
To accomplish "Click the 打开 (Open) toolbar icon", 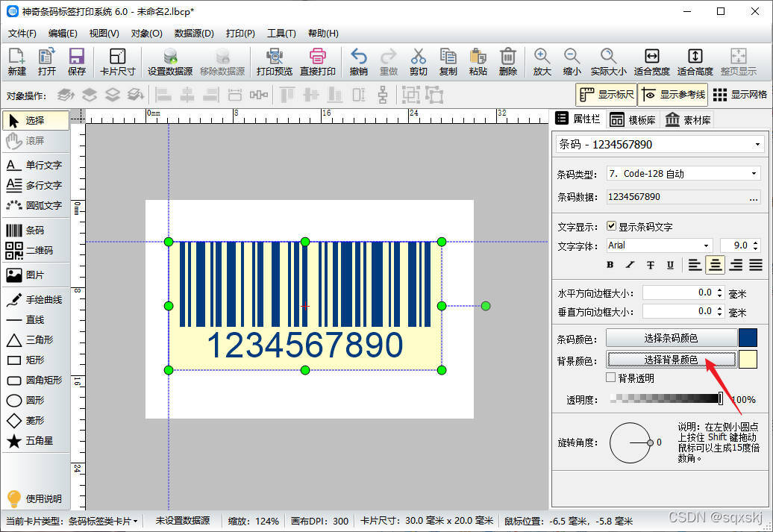I will pos(47,61).
